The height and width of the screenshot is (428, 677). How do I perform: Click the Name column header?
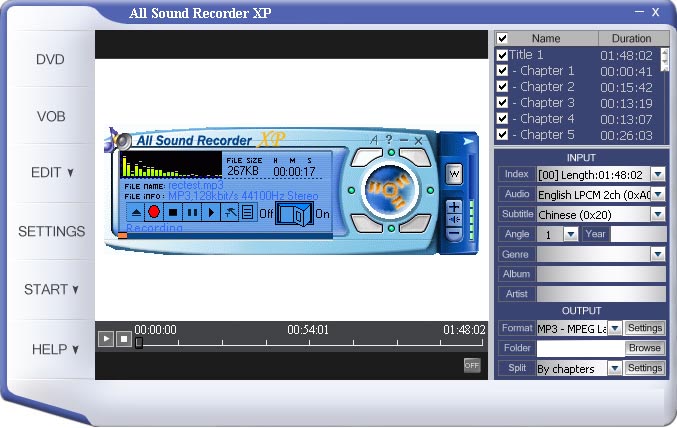tap(546, 38)
